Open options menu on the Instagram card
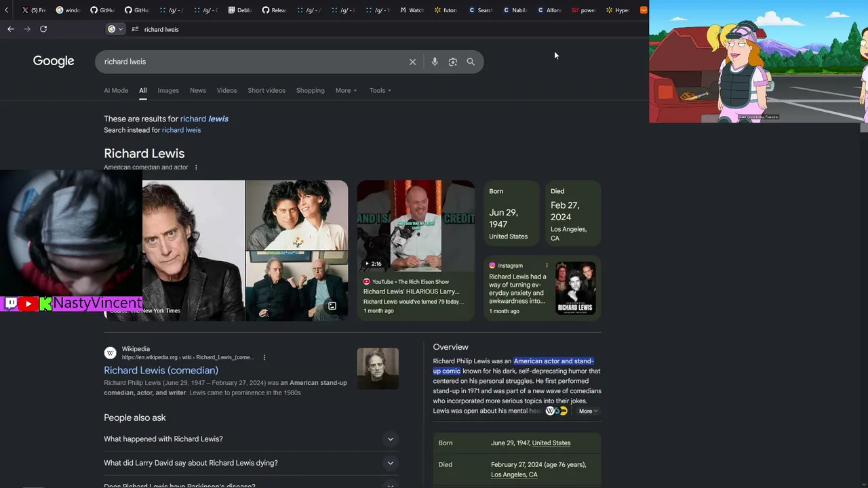Viewport: 868px width, 488px height. pyautogui.click(x=547, y=266)
